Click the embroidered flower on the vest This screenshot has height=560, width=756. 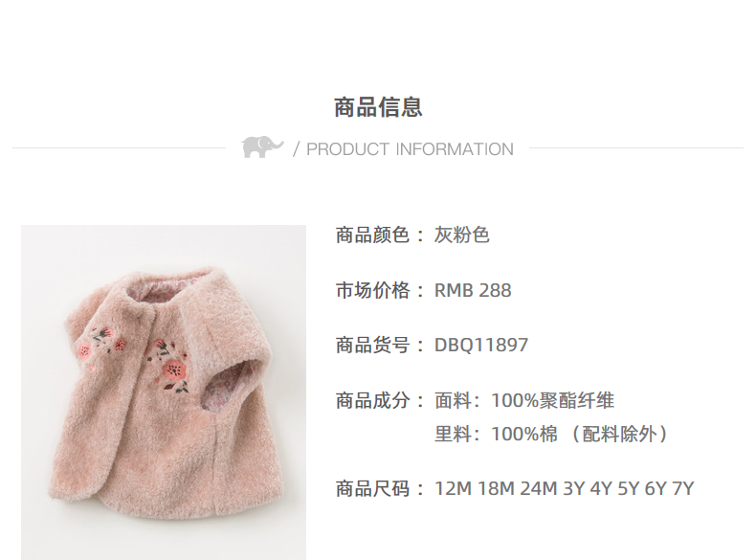[174, 370]
